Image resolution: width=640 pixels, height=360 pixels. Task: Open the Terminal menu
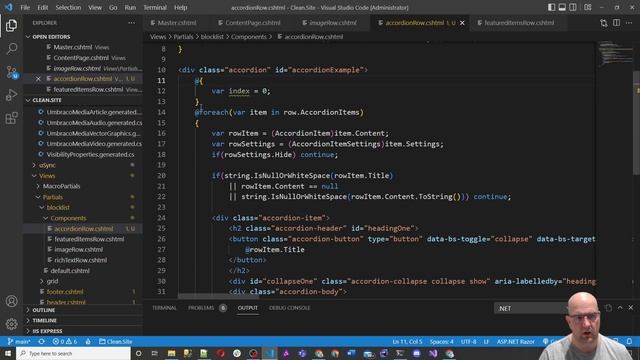[x=155, y=7]
